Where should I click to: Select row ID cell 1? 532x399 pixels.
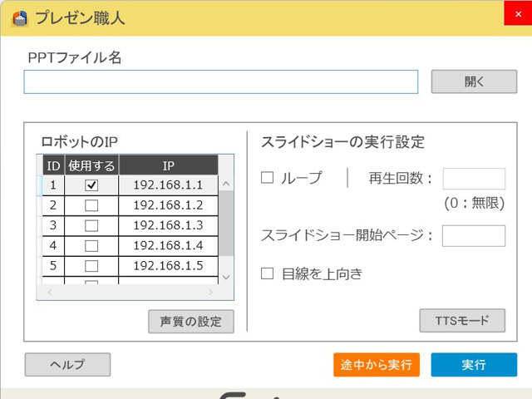tap(53, 185)
